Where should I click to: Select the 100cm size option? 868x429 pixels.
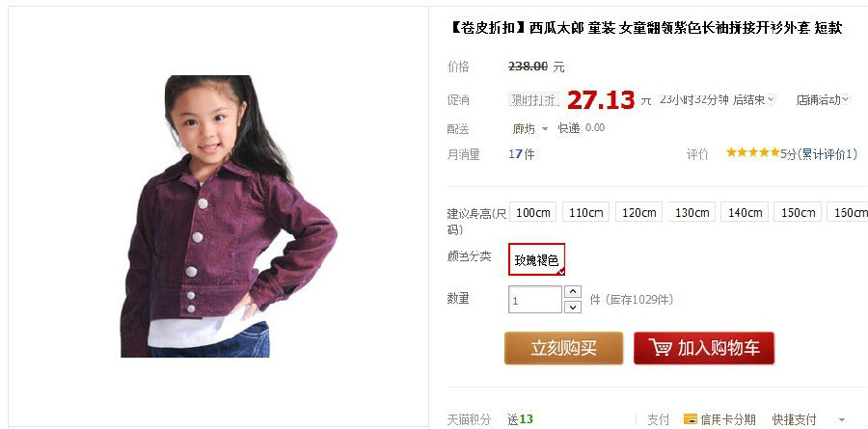[532, 212]
